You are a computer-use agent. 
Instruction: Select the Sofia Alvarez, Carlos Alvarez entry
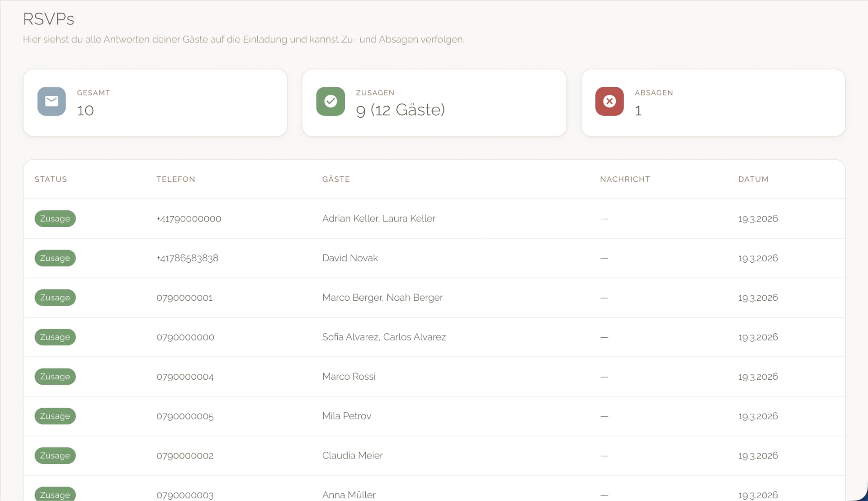pos(384,337)
